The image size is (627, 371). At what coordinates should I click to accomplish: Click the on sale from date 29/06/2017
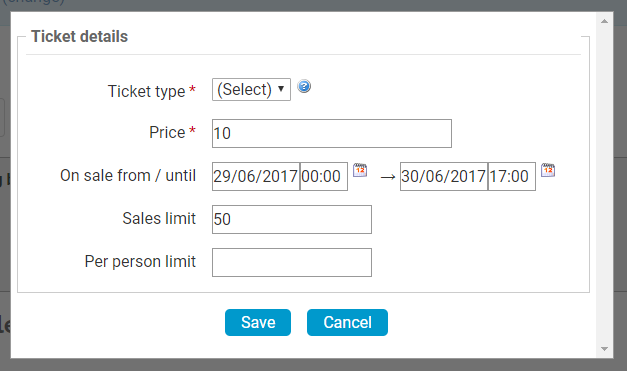click(256, 176)
